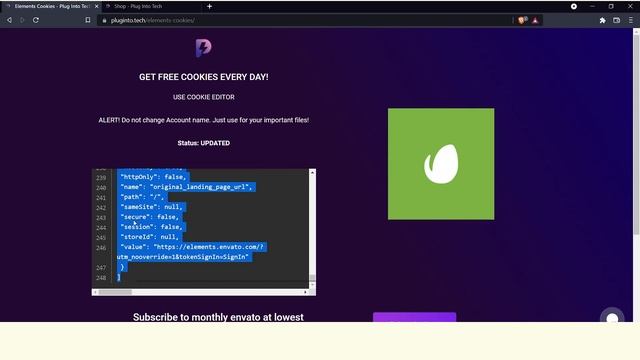Open the extensions puzzle icon
Image resolution: width=640 pixels, height=360 pixels.
(602, 20)
